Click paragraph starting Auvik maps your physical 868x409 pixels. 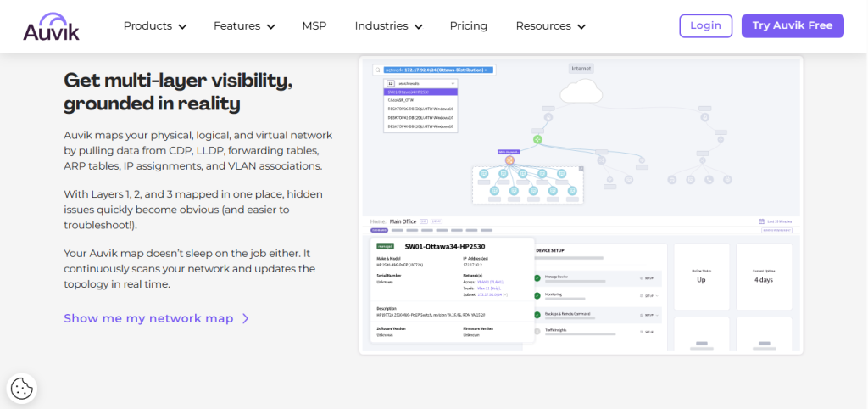point(198,151)
